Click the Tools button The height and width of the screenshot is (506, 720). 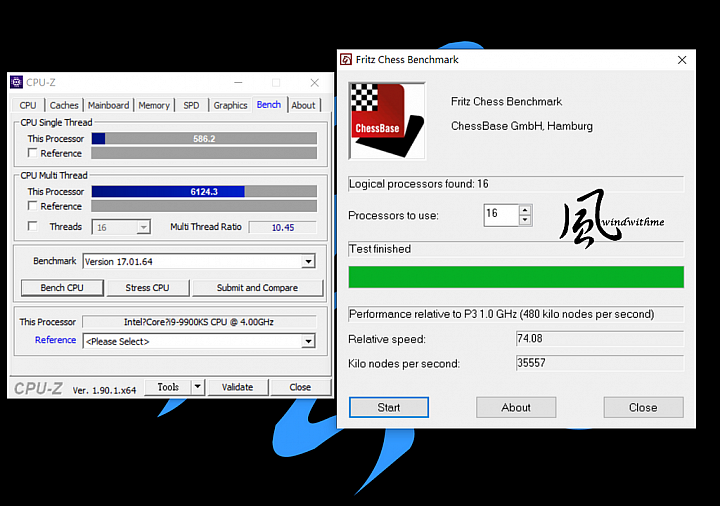coord(168,387)
